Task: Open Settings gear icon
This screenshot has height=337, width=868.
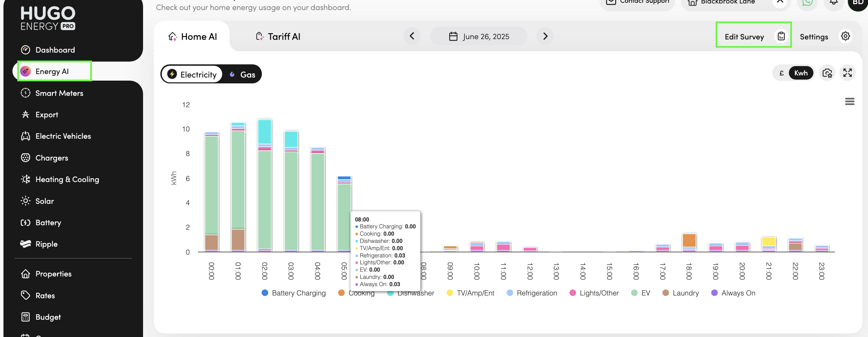Action: click(845, 36)
